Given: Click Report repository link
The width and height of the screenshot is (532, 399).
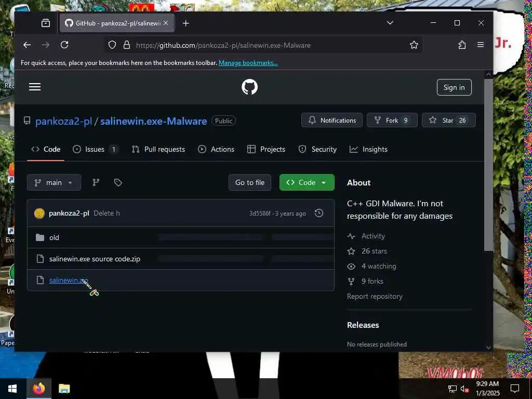Looking at the screenshot, I should pos(375,296).
